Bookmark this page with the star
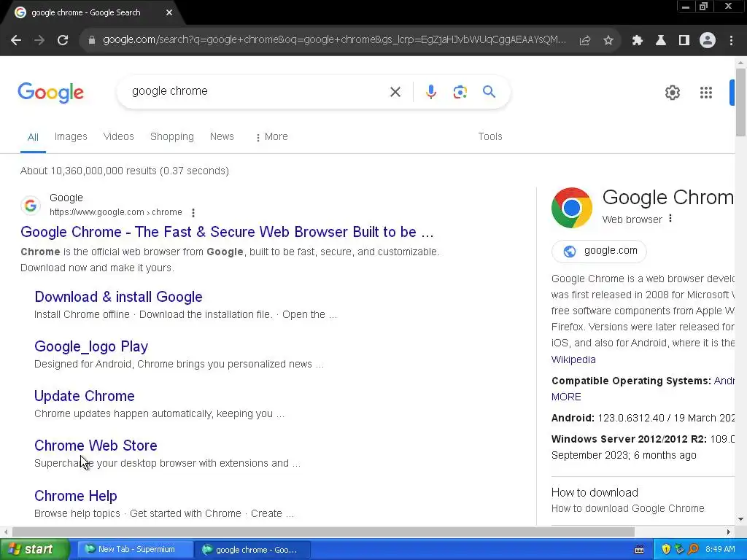 point(608,41)
